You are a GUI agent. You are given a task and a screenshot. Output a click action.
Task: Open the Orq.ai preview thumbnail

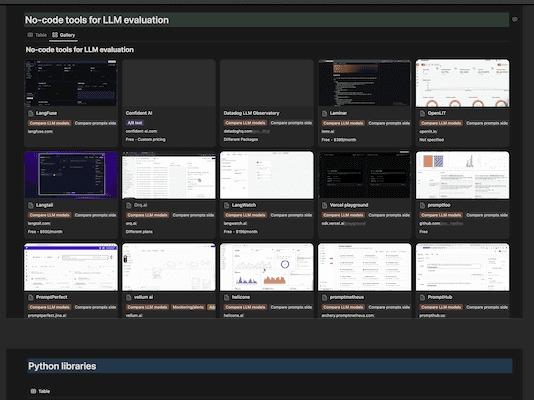169,175
